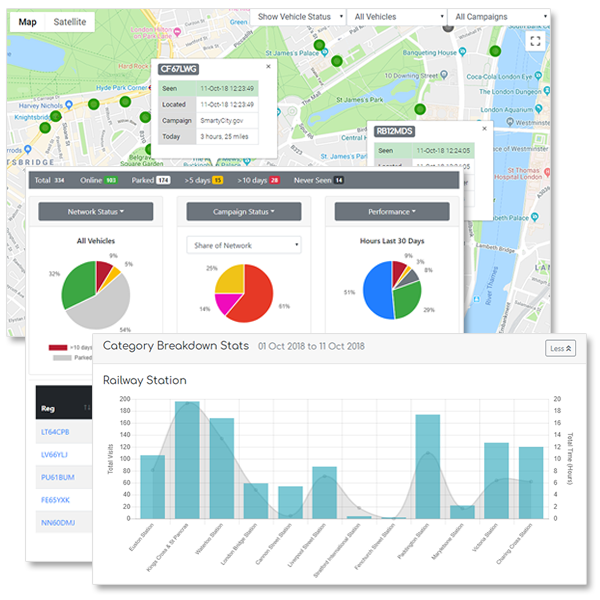600x600 pixels.
Task: Click the RB12MDS registration badge
Action: [394, 131]
